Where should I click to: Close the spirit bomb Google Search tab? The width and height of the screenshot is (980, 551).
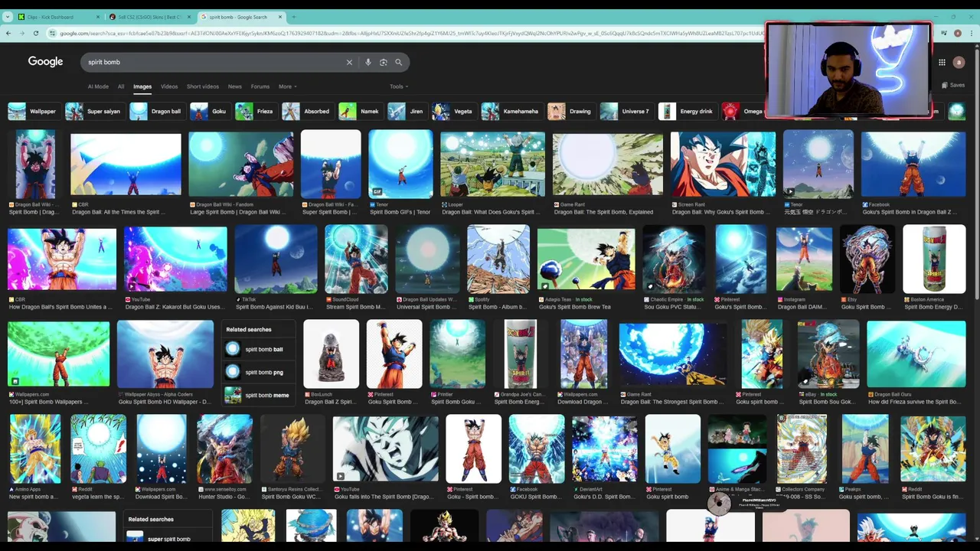pyautogui.click(x=279, y=17)
